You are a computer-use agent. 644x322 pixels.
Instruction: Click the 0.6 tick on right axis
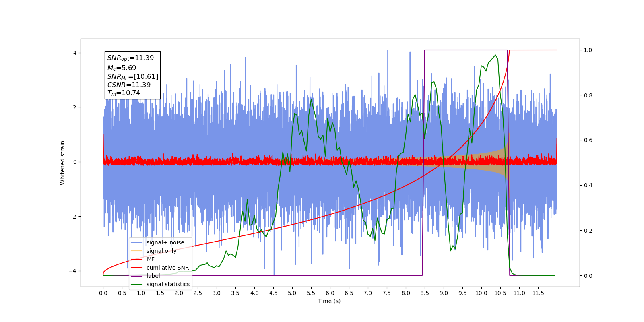(588, 140)
